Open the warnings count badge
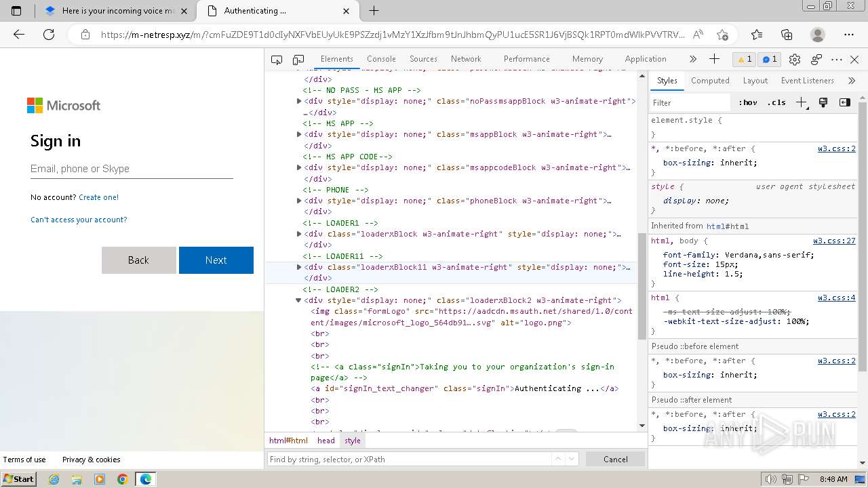868x488 pixels. (x=745, y=59)
